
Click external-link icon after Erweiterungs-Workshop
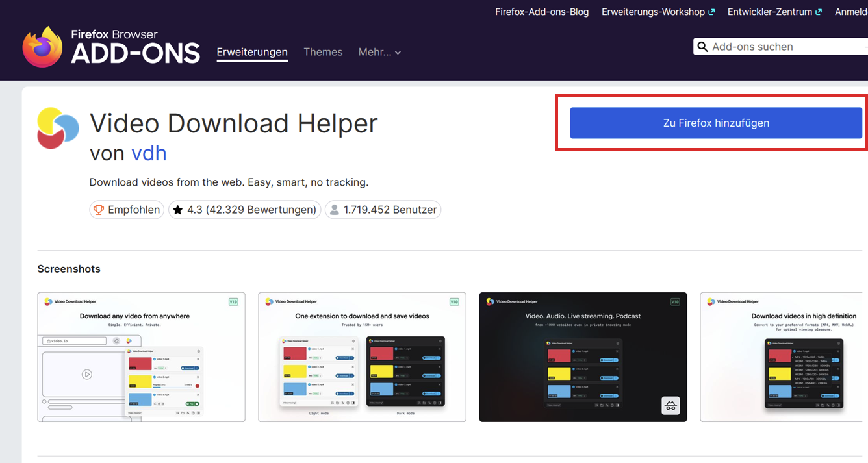click(711, 12)
